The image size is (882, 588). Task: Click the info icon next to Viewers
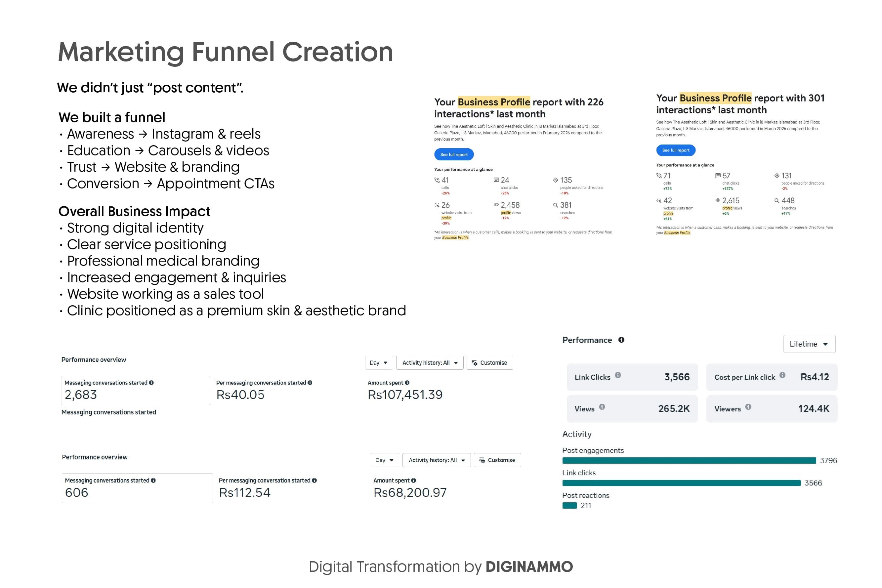[748, 407]
